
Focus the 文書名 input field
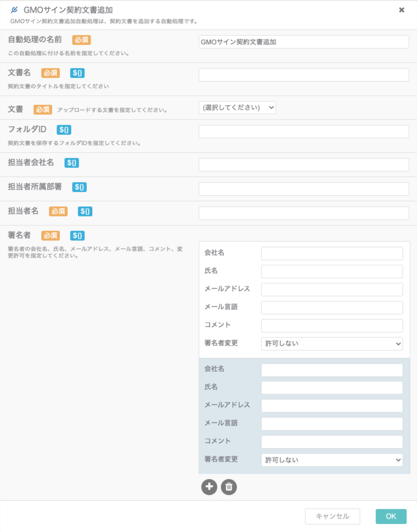(304, 75)
